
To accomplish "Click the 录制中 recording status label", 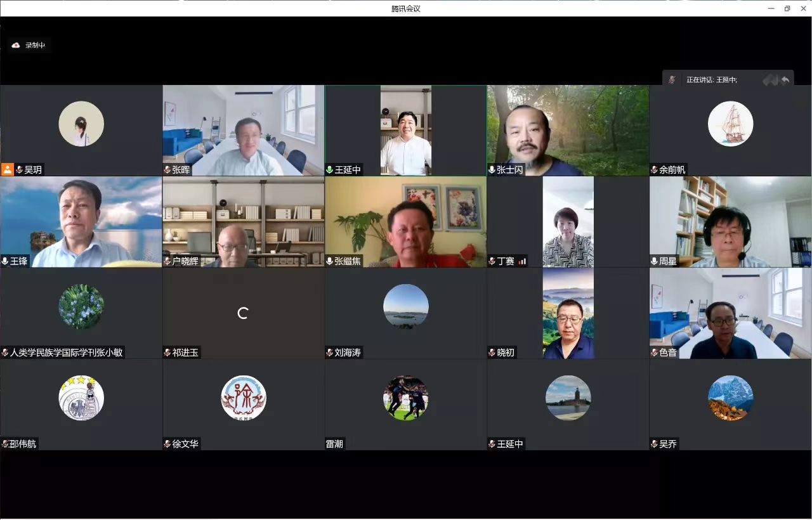I will click(35, 45).
